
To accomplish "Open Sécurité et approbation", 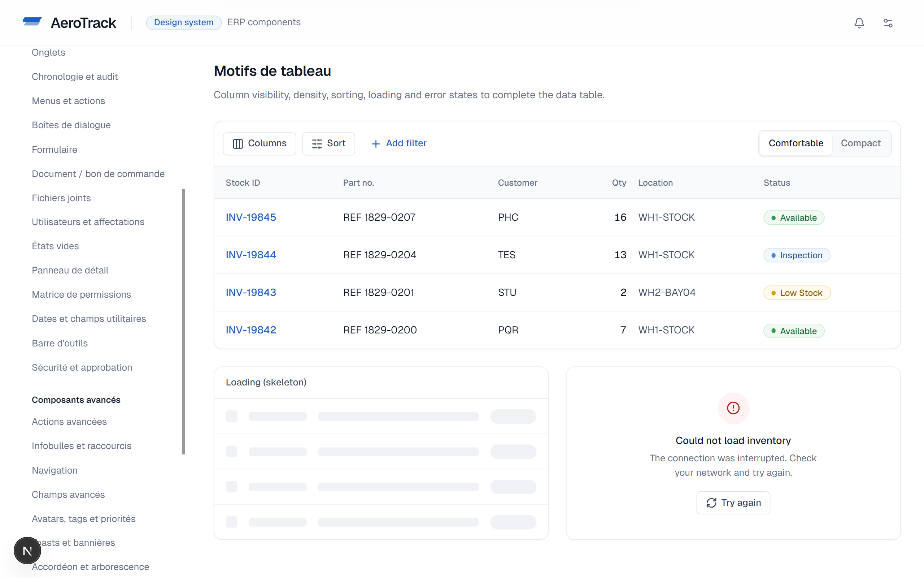I will click(82, 367).
